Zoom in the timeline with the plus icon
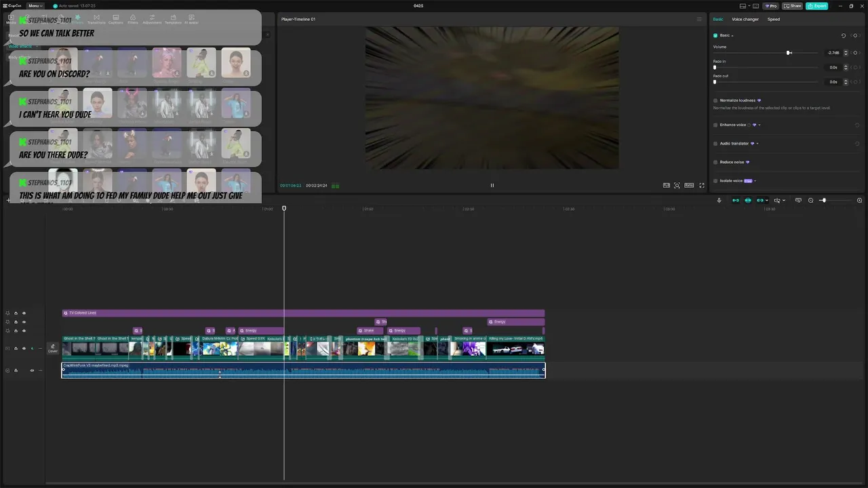 860,201
